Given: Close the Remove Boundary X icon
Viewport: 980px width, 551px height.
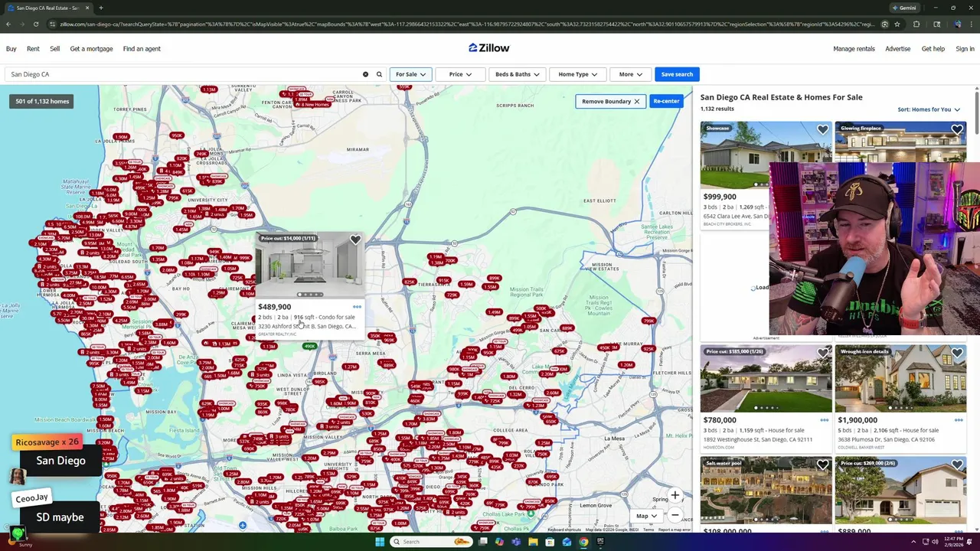Looking at the screenshot, I should click(x=636, y=101).
